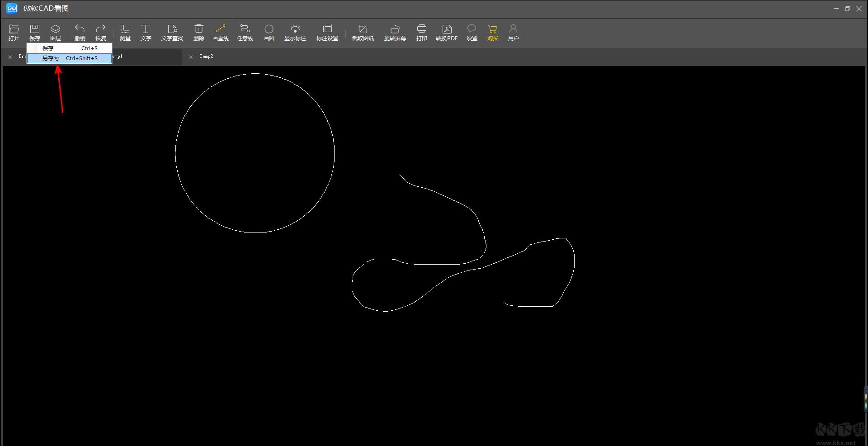This screenshot has height=446, width=868.
Task: Click the 删除 delete icon
Action: (x=199, y=33)
